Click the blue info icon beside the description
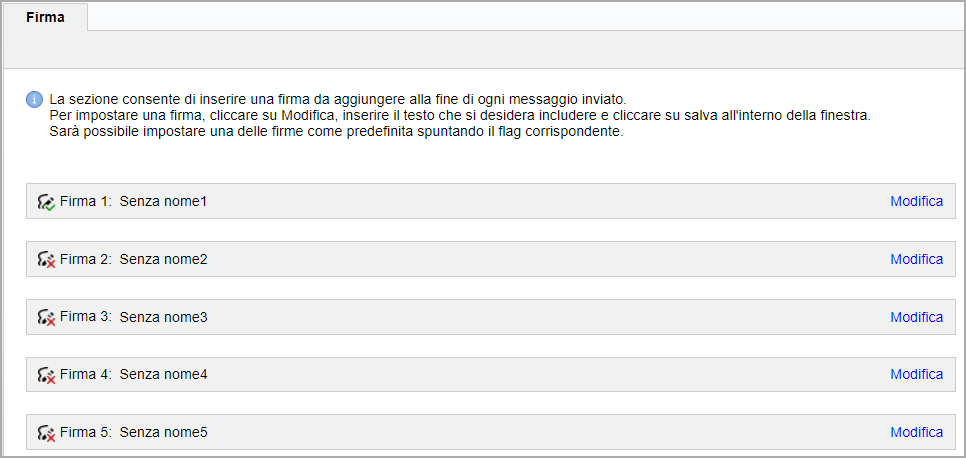This screenshot has width=966, height=458. point(34,99)
